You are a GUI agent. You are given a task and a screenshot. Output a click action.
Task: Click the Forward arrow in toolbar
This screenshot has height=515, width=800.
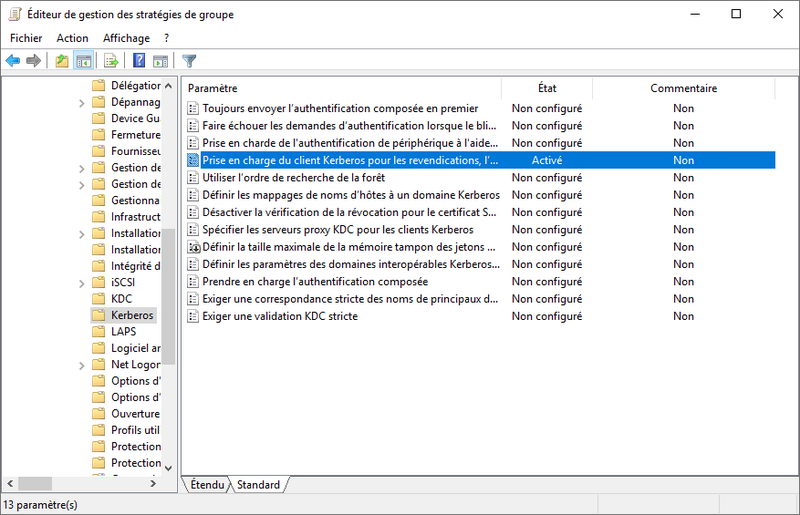(x=33, y=61)
